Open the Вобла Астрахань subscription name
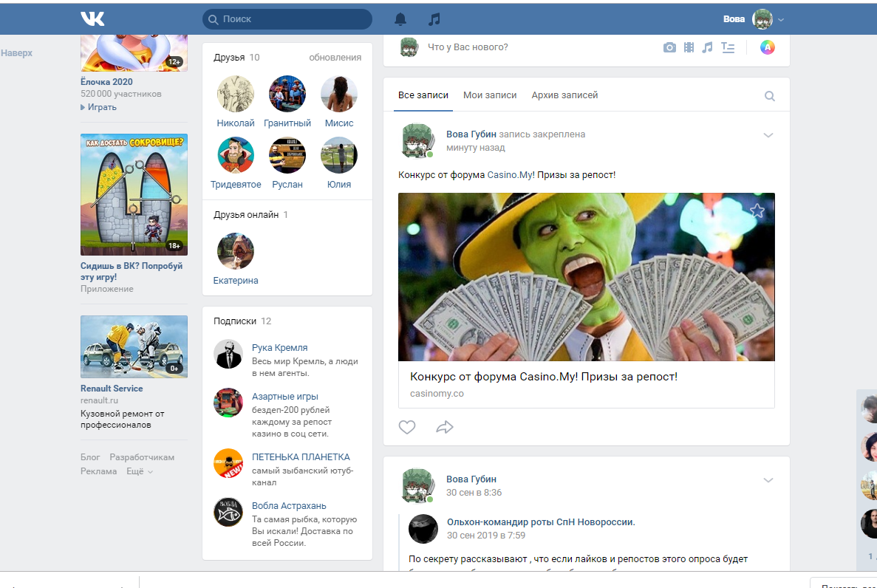 [289, 506]
